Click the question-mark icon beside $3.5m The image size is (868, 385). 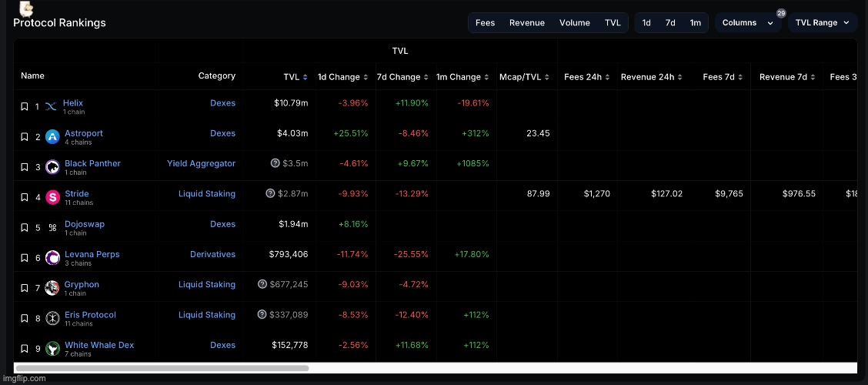click(x=275, y=163)
